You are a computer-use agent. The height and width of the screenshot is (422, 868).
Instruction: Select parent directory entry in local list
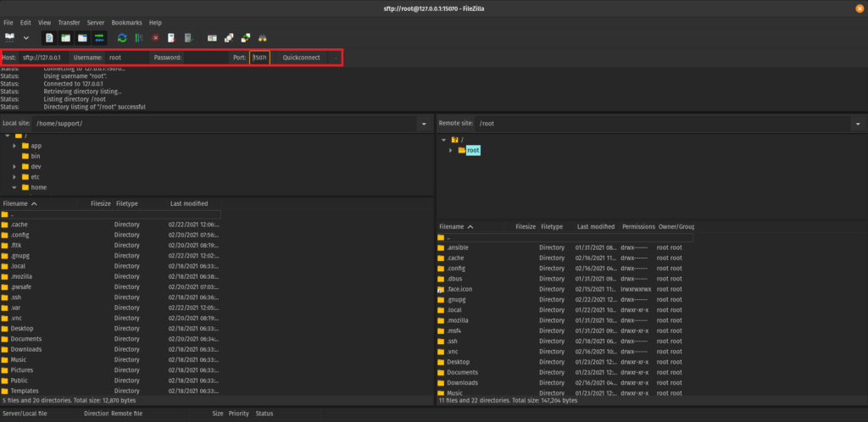click(111, 214)
